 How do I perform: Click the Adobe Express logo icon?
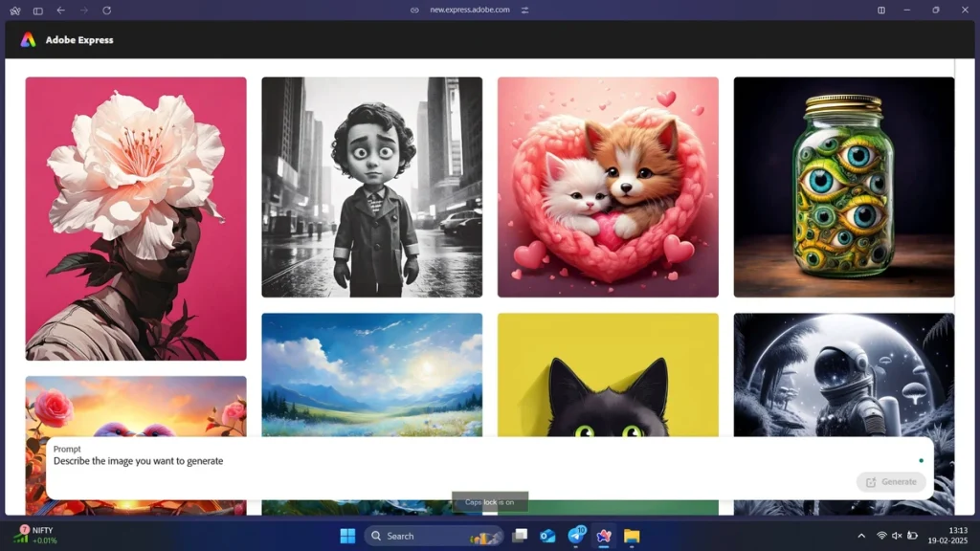[28, 40]
